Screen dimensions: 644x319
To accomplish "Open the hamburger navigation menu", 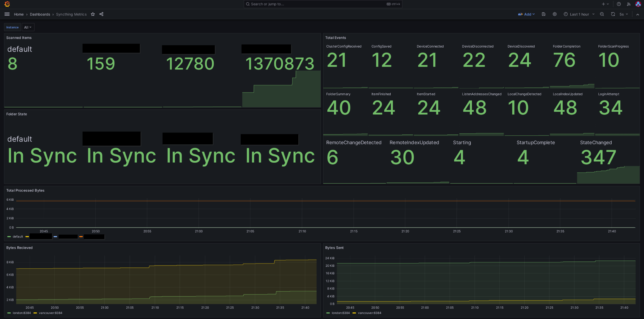I will coord(7,14).
